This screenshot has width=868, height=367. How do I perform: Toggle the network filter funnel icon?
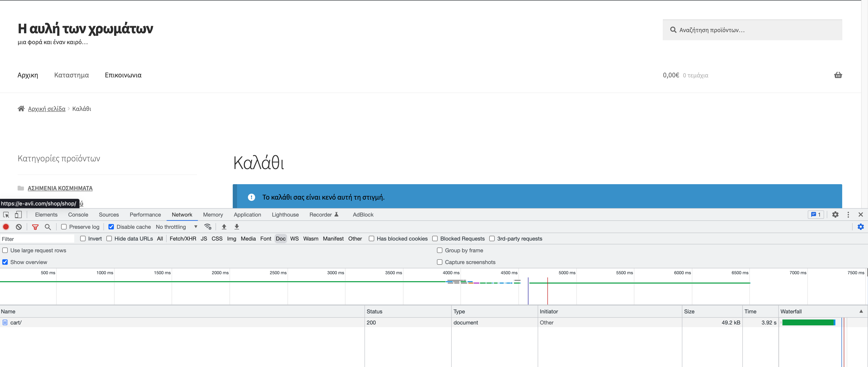(x=35, y=226)
